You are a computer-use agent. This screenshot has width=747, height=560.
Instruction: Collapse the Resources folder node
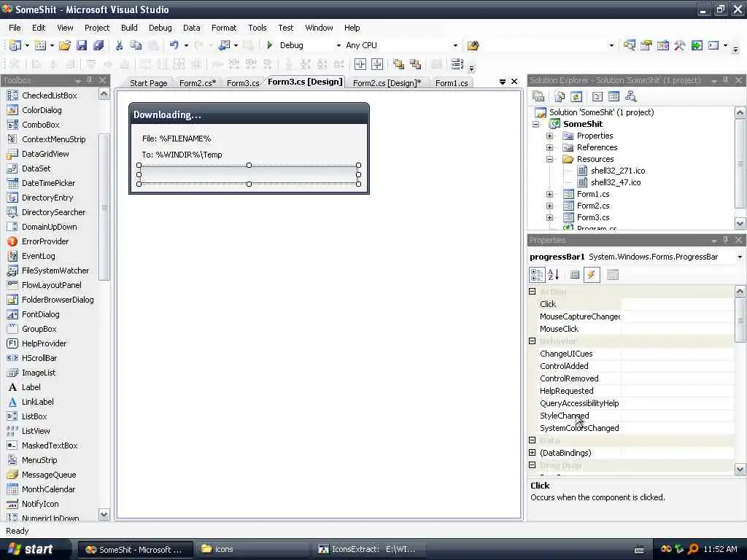coord(550,159)
